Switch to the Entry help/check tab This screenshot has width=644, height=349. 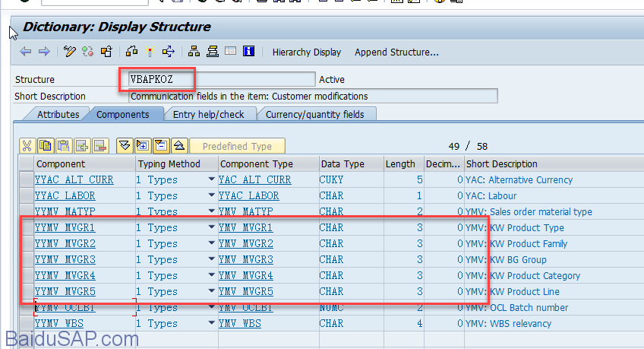209,114
